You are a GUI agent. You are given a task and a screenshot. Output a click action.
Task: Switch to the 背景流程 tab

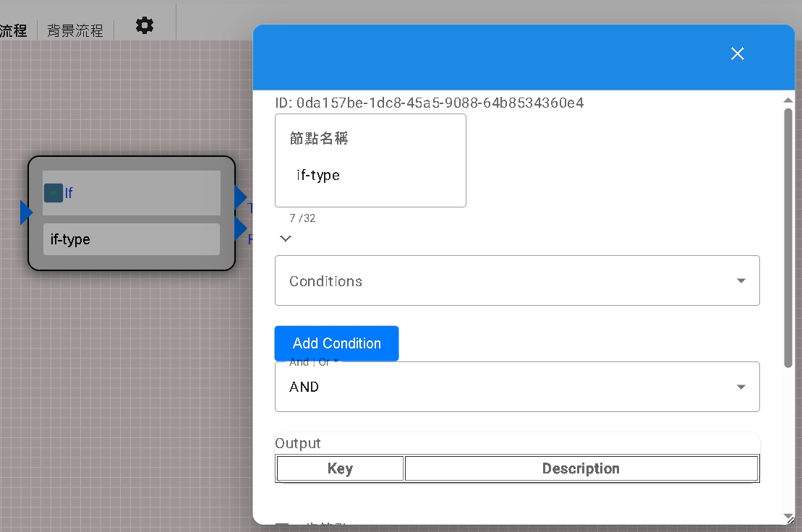point(75,30)
